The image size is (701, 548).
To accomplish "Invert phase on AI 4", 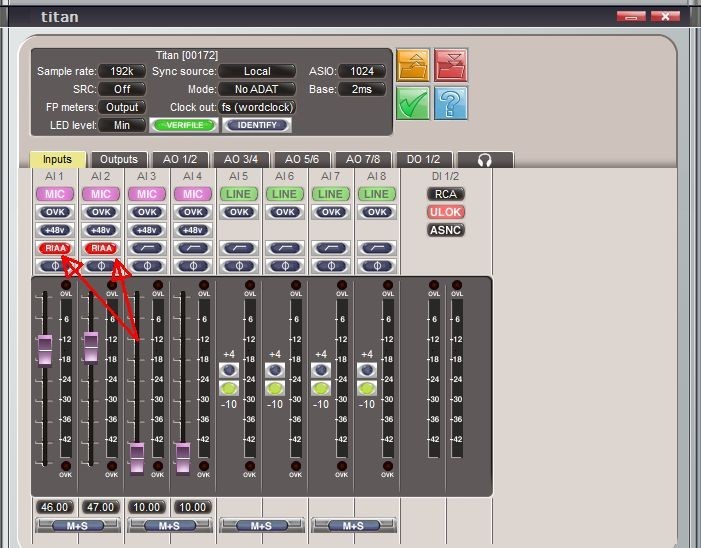I will [x=193, y=266].
